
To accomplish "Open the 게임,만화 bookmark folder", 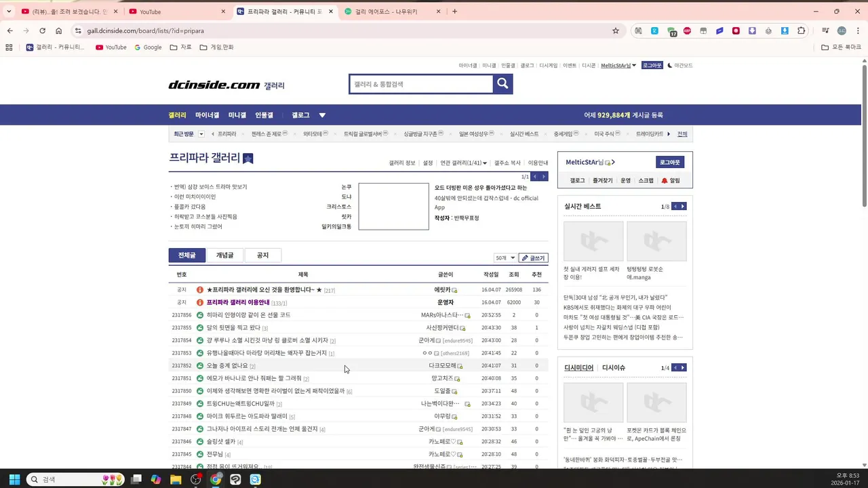I will [216, 47].
